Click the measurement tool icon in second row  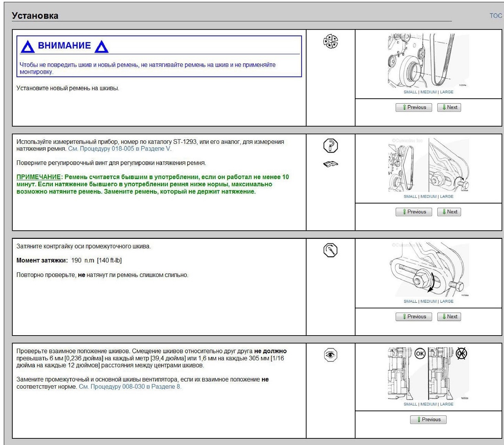click(x=330, y=146)
